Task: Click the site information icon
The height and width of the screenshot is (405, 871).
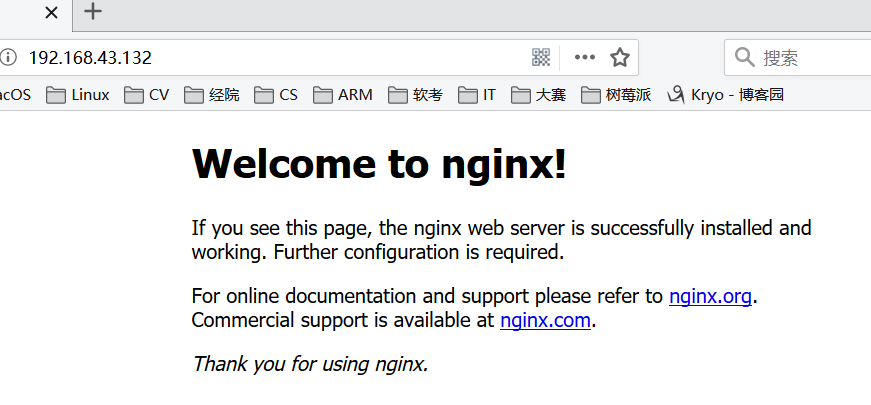Action: pyautogui.click(x=8, y=57)
